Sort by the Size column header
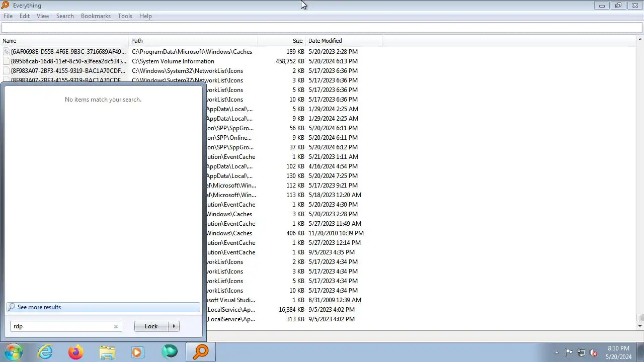The width and height of the screenshot is (644, 362). click(281, 41)
